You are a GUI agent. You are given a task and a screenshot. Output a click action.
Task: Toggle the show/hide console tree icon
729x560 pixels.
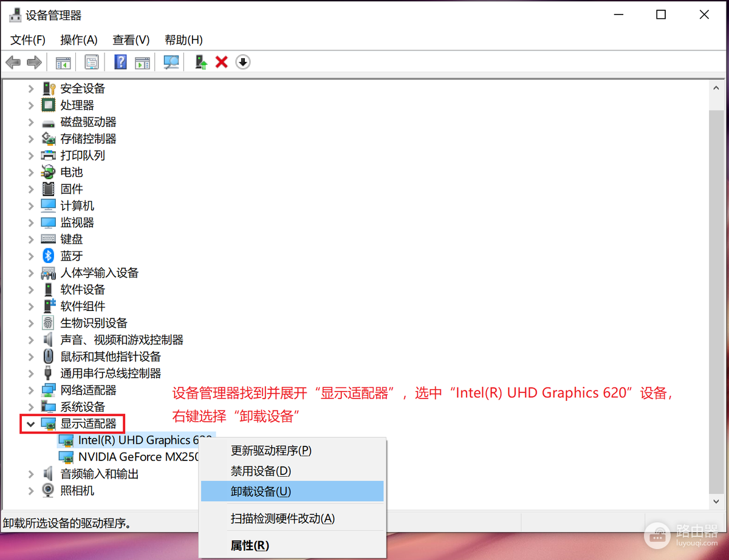(63, 62)
